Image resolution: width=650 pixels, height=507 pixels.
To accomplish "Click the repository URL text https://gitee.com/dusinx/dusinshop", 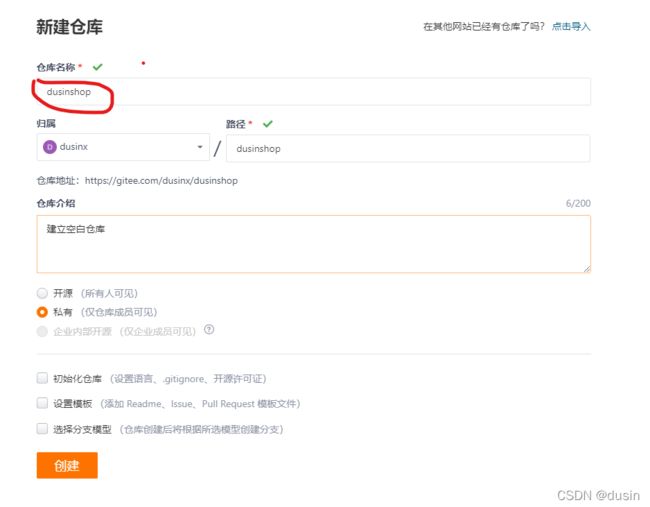I will coord(161,181).
